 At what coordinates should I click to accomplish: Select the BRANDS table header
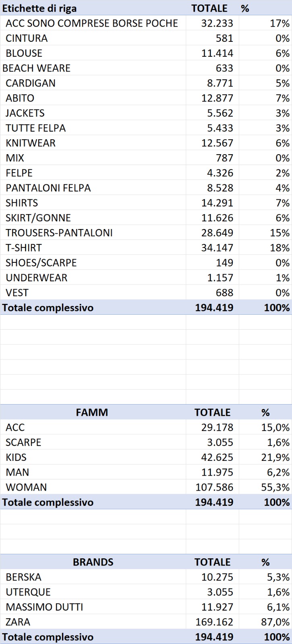click(93, 562)
